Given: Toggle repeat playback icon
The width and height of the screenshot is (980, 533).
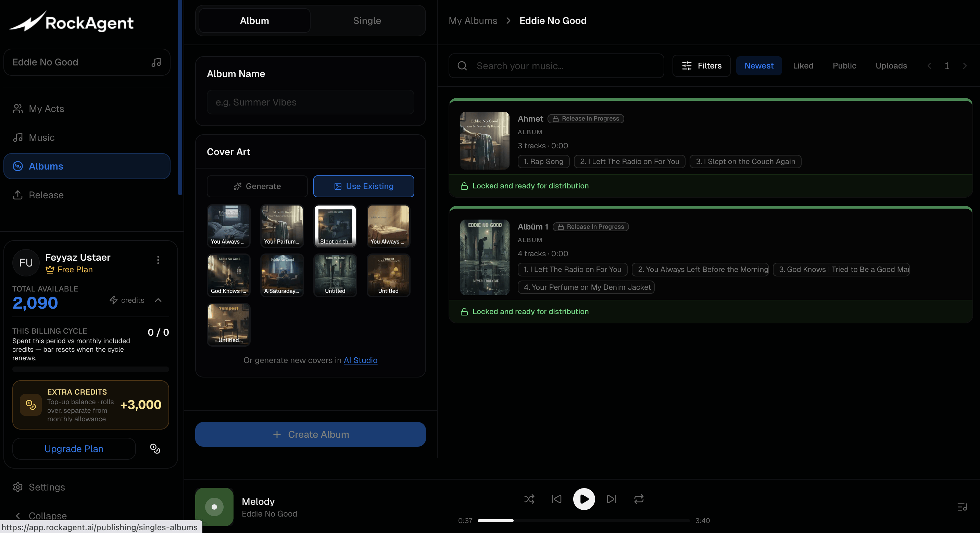Looking at the screenshot, I should pos(639,499).
